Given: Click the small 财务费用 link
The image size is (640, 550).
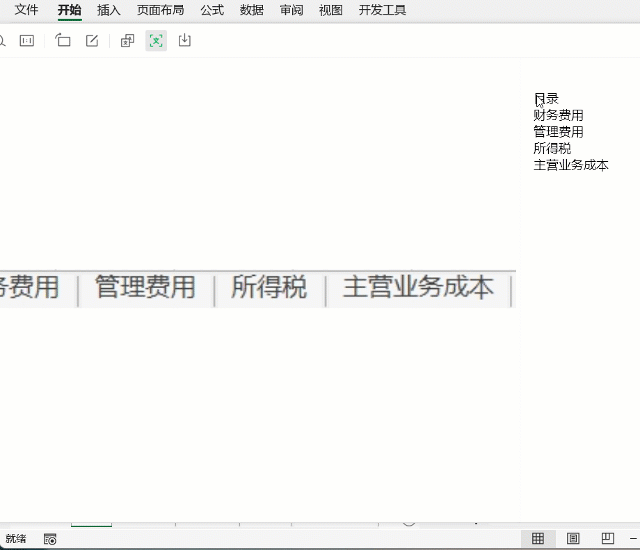Looking at the screenshot, I should click(x=558, y=115).
